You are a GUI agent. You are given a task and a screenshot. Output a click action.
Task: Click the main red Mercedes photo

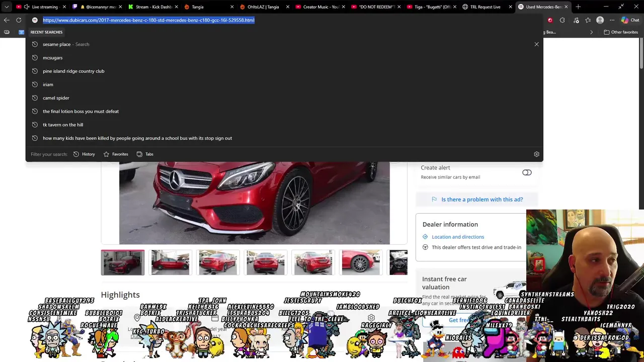[x=254, y=203]
